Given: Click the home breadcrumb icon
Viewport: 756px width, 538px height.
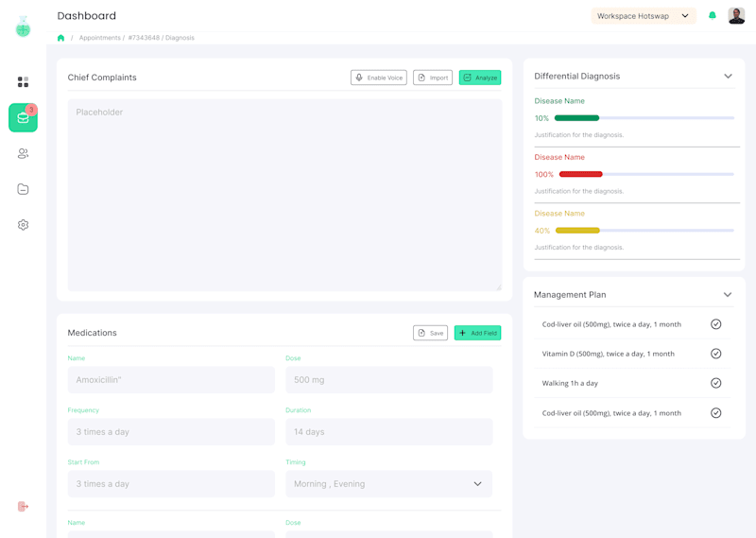Looking at the screenshot, I should pos(60,38).
